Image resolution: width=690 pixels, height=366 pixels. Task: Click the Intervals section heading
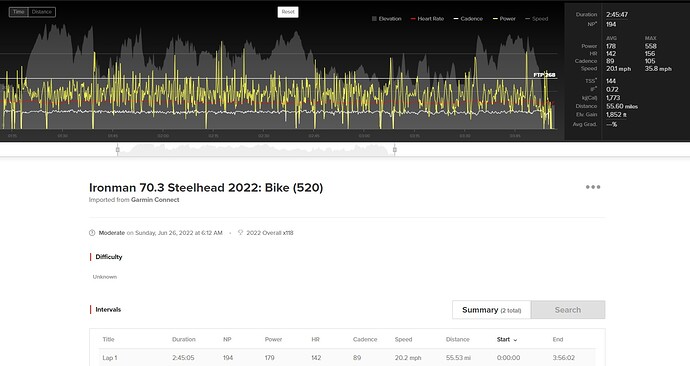tap(108, 310)
